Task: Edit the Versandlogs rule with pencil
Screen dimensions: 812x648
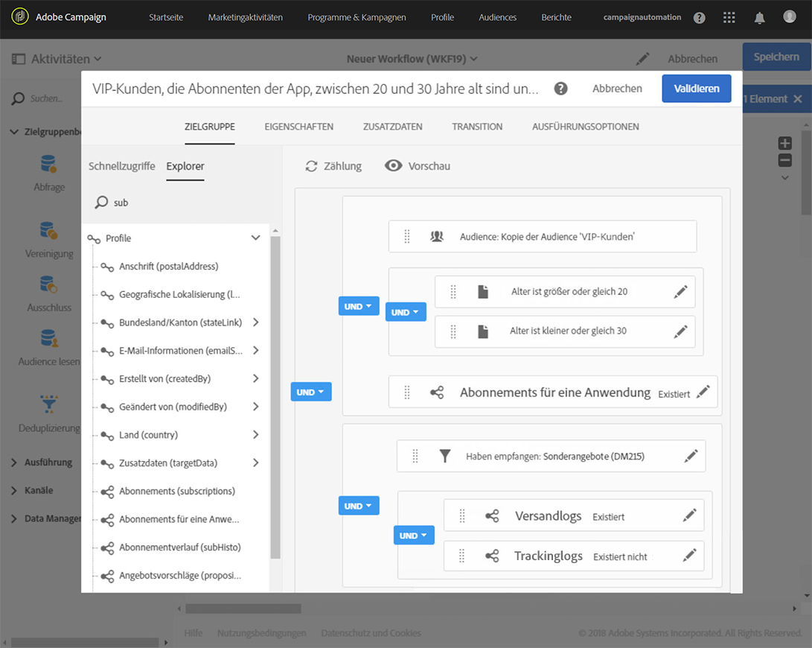Action: click(x=689, y=515)
